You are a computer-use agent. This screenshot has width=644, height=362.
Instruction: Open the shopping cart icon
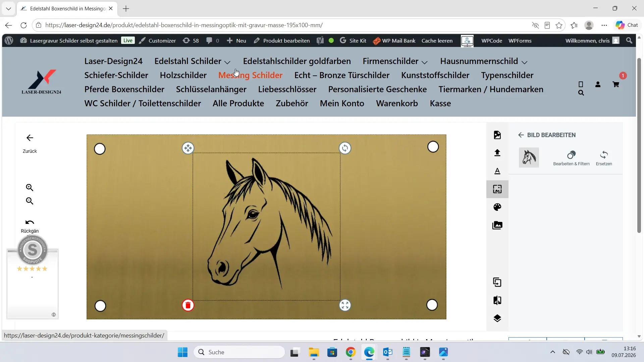[x=616, y=84]
